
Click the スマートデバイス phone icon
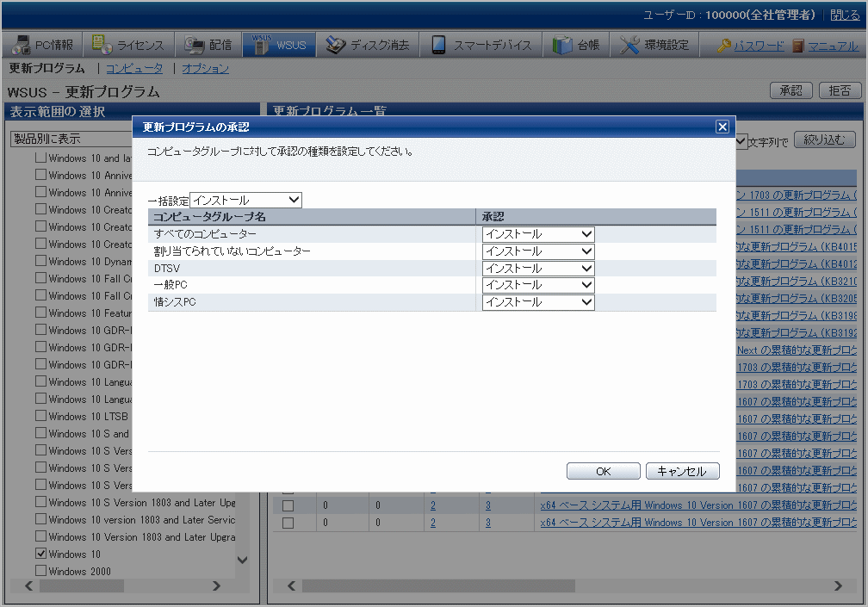click(x=438, y=45)
